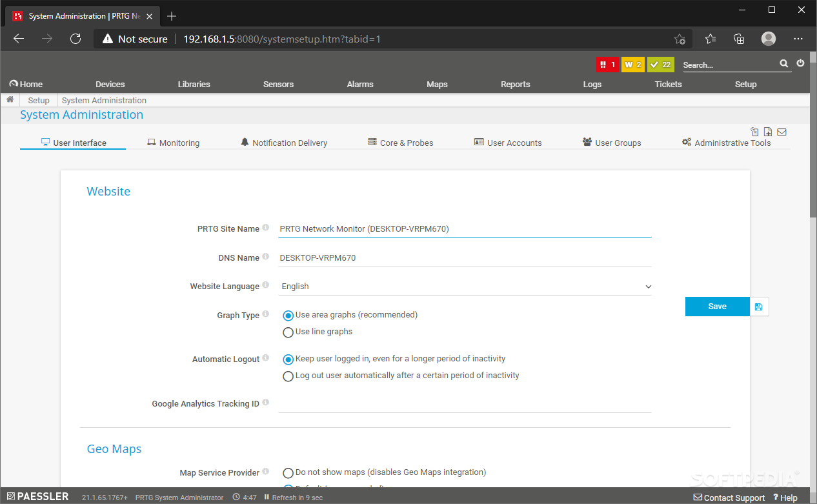Image resolution: width=817 pixels, height=504 pixels.
Task: Add page to favorites star icon
Action: [x=680, y=39]
